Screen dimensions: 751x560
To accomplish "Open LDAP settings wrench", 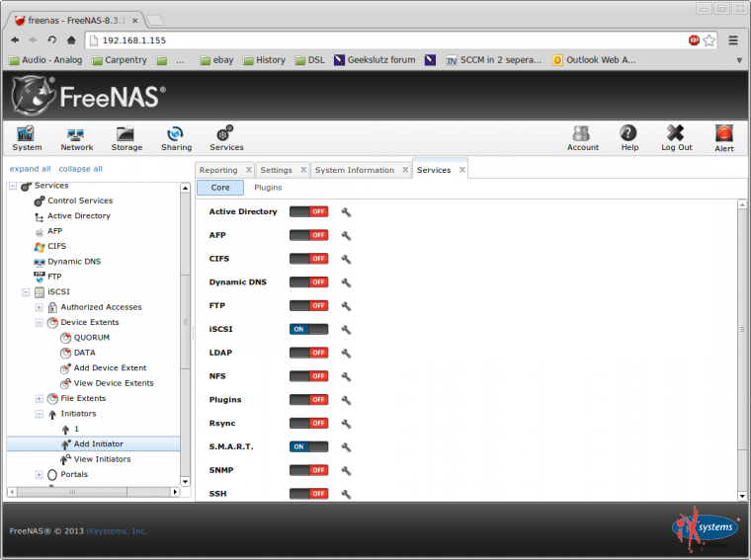I will click(x=346, y=353).
